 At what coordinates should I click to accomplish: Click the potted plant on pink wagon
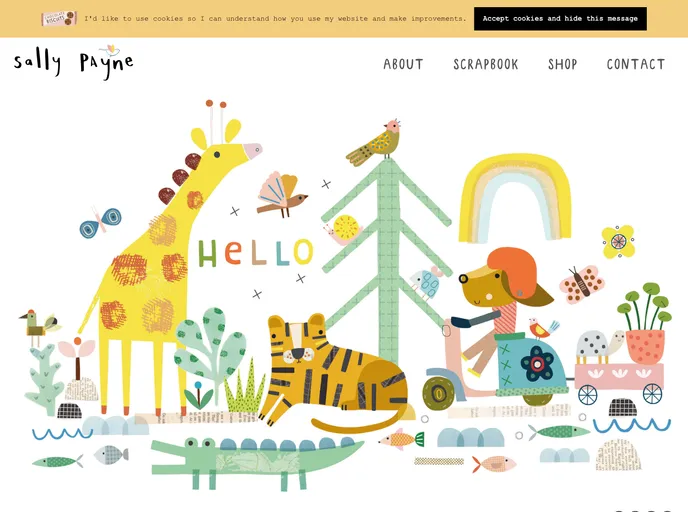click(x=644, y=323)
